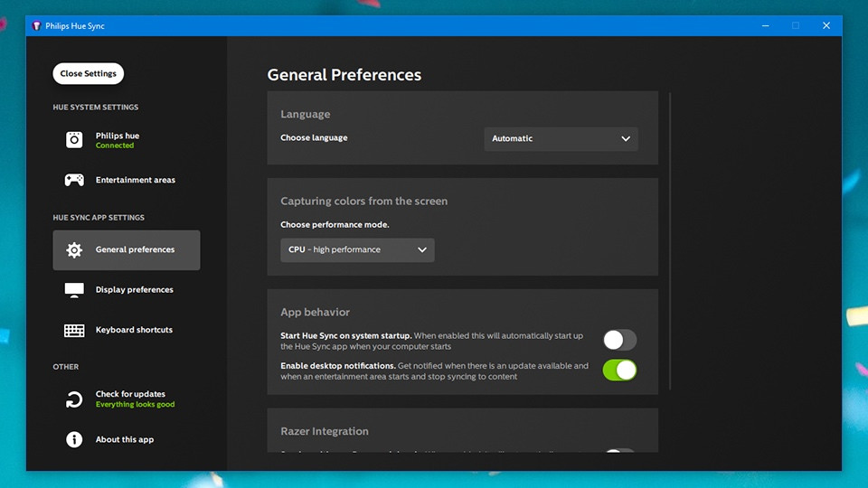Click the Everything looks good status text
Screen dimensions: 868x488
tap(135, 405)
